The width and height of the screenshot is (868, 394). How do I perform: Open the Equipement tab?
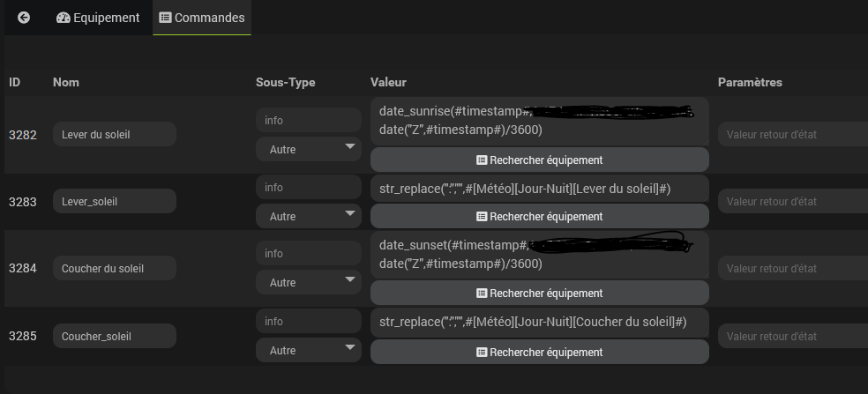(98, 18)
